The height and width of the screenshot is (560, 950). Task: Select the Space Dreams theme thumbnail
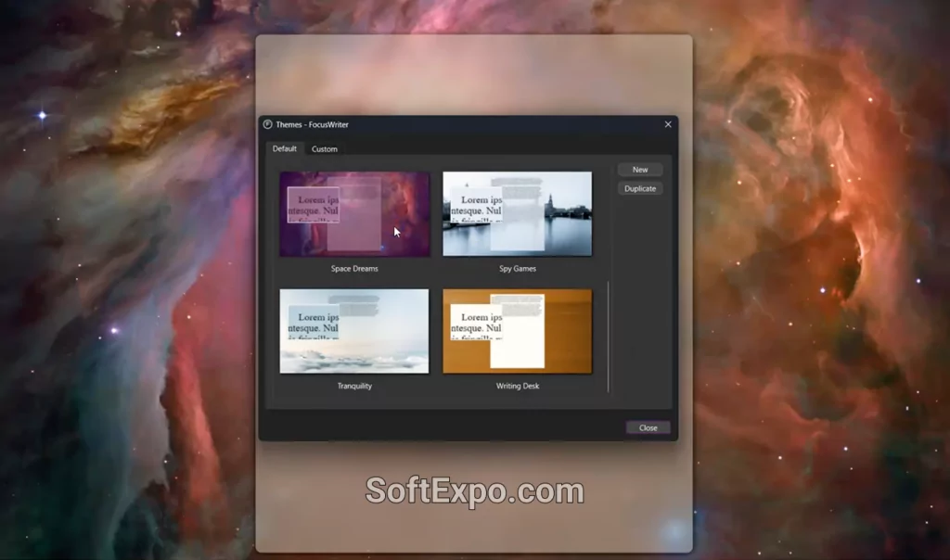[x=353, y=215]
